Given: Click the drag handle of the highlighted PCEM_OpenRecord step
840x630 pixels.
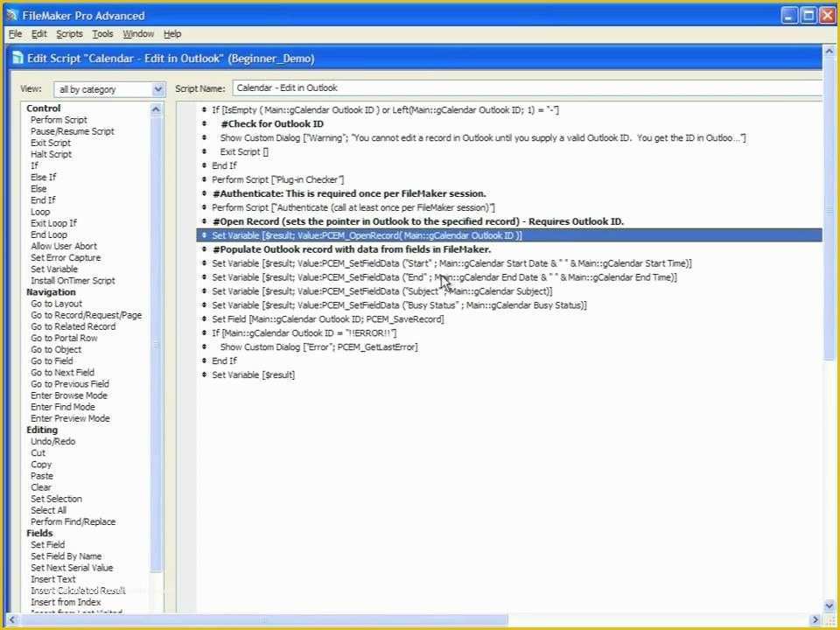Looking at the screenshot, I should click(x=204, y=235).
